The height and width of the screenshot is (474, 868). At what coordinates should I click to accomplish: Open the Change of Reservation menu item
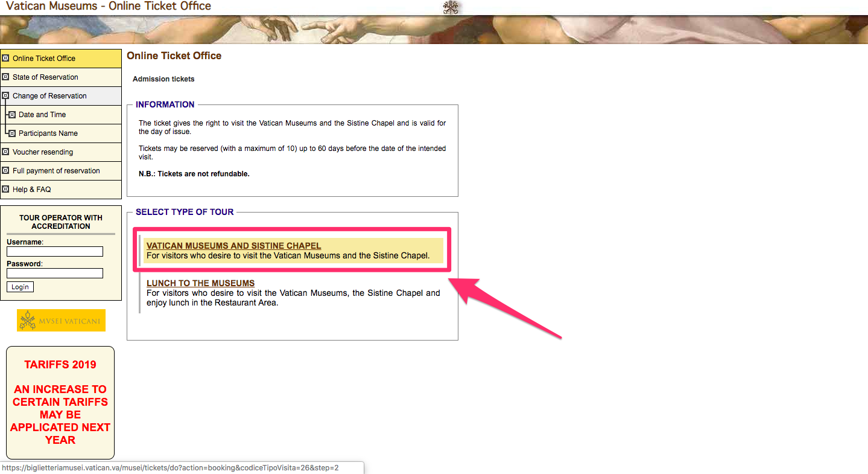pyautogui.click(x=49, y=96)
